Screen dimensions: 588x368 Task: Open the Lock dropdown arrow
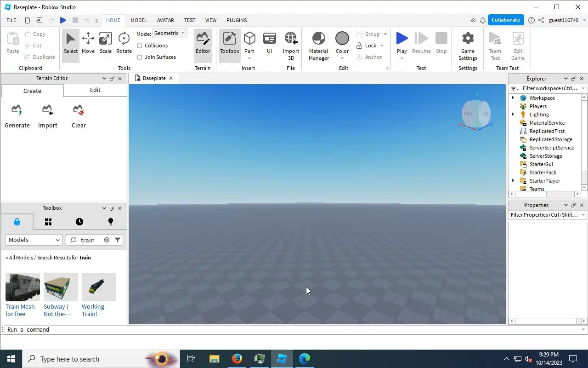pos(381,46)
